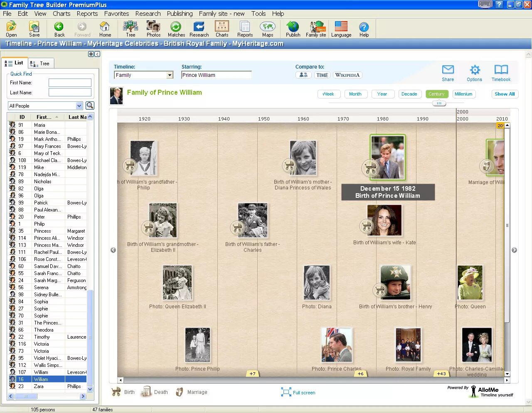Click the Last Name input field
This screenshot has height=413, width=532.
tap(70, 92)
